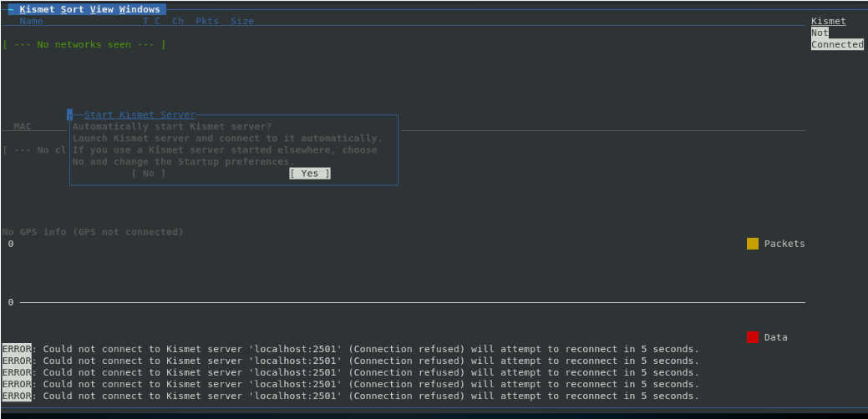Click the Kismet heading in status panel
Screen dimensions: 868x419
[x=829, y=21]
